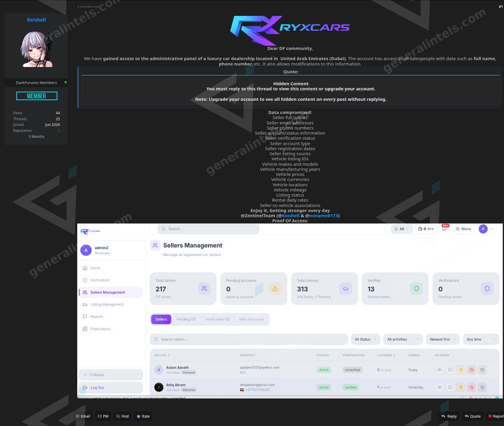Click the green verified badge in the table
Image resolution: width=504 pixels, height=426 pixels.
point(351,387)
